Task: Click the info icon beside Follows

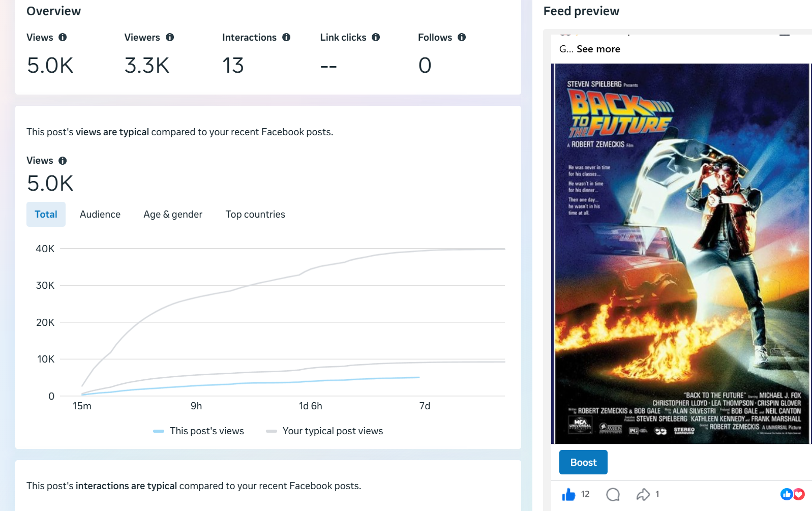Action: point(462,37)
